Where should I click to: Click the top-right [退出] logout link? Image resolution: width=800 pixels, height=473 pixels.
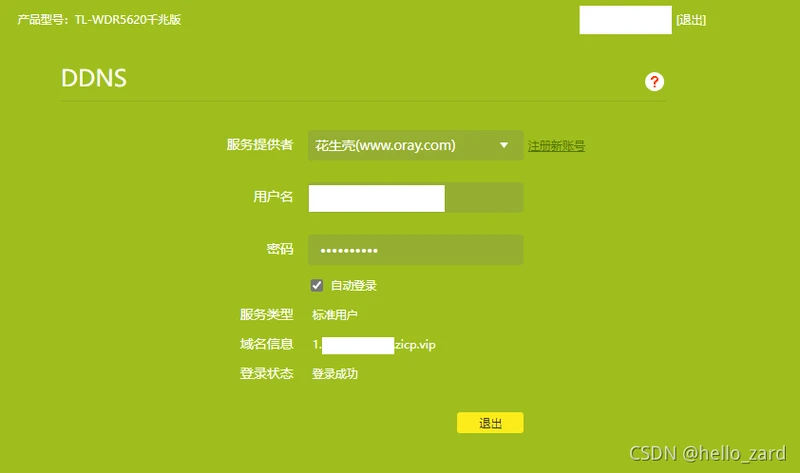point(691,20)
